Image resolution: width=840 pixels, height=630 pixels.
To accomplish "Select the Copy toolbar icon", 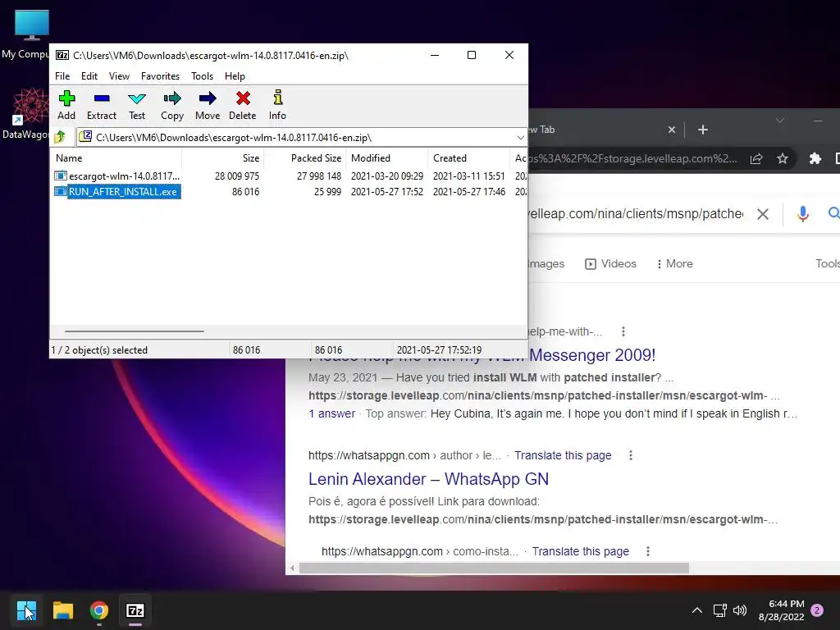I will point(172,106).
